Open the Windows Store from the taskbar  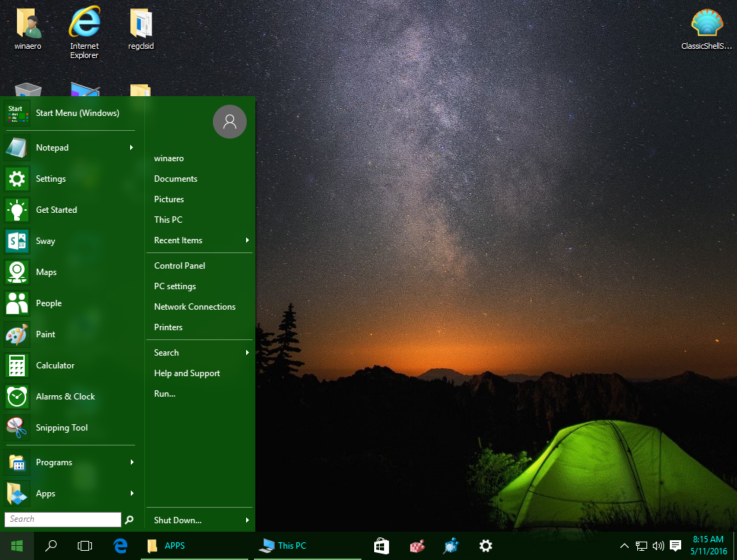pyautogui.click(x=381, y=545)
